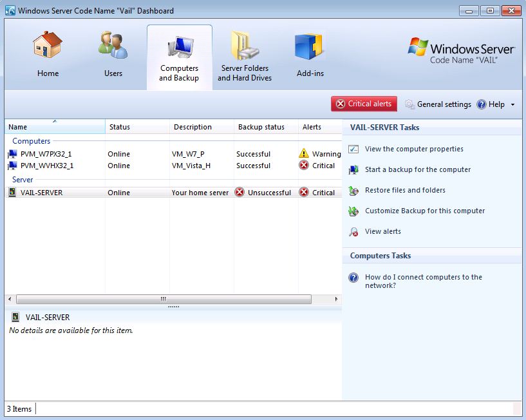Click the Customize Backup icon
This screenshot has width=526, height=420.
pos(353,211)
